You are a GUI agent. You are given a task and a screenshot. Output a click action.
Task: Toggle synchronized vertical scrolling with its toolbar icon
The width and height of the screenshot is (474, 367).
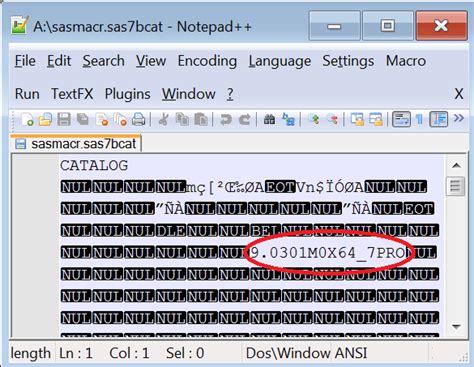point(357,119)
